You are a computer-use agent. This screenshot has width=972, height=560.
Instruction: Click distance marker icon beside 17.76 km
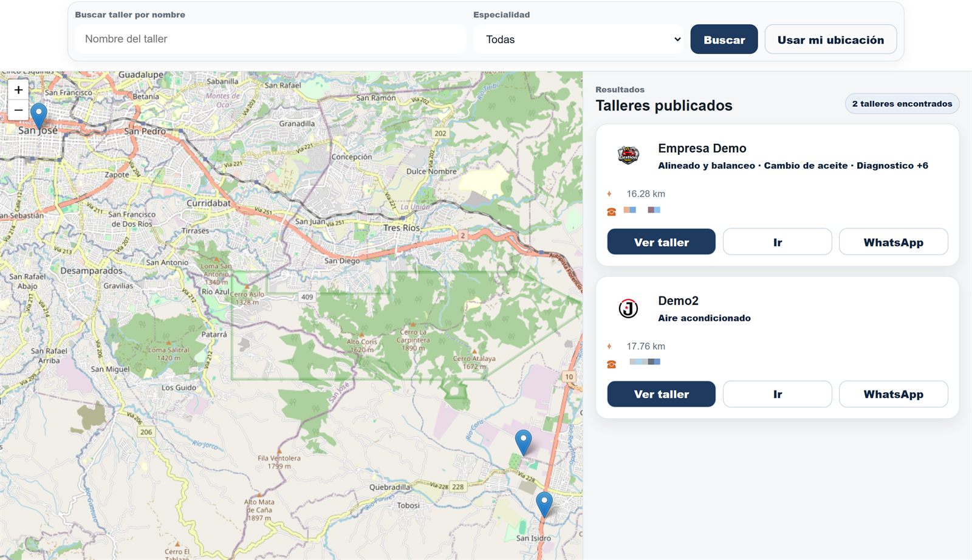click(x=609, y=346)
